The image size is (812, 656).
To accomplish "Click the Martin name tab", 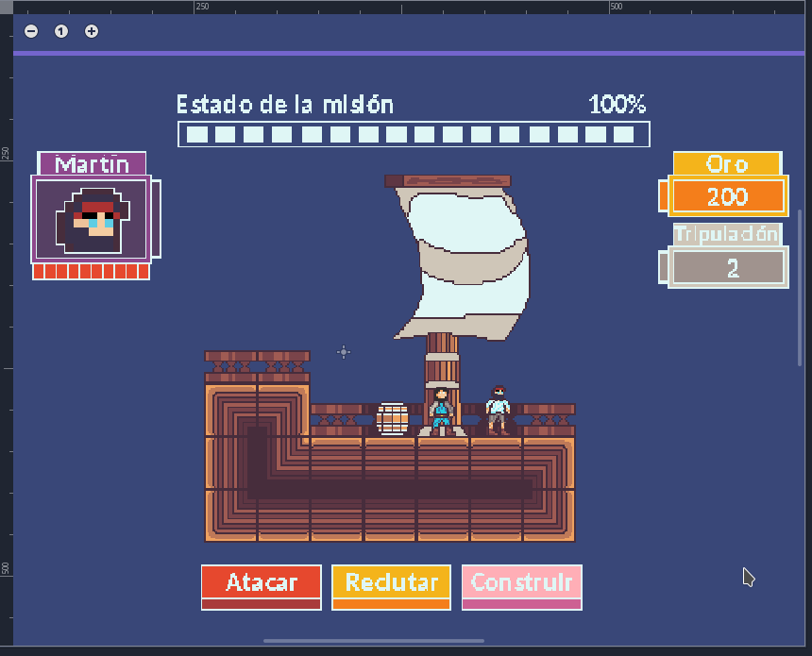I will [x=92, y=163].
